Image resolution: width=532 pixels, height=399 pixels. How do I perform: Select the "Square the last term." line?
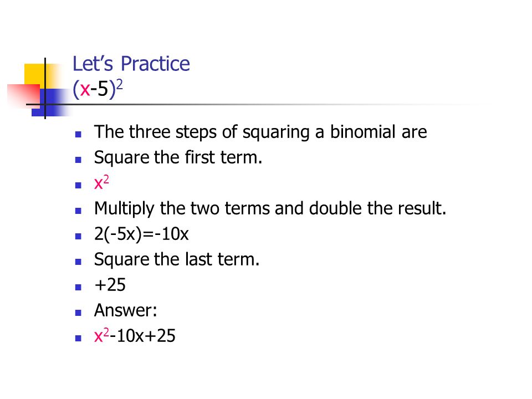click(177, 259)
